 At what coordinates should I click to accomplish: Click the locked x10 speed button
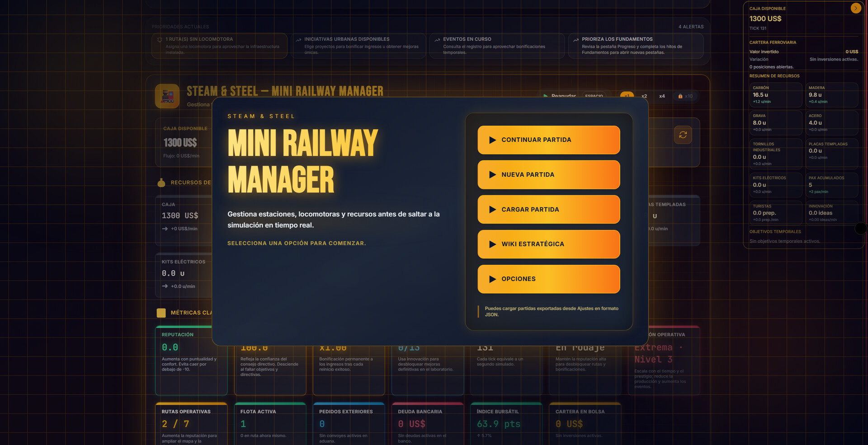[685, 96]
